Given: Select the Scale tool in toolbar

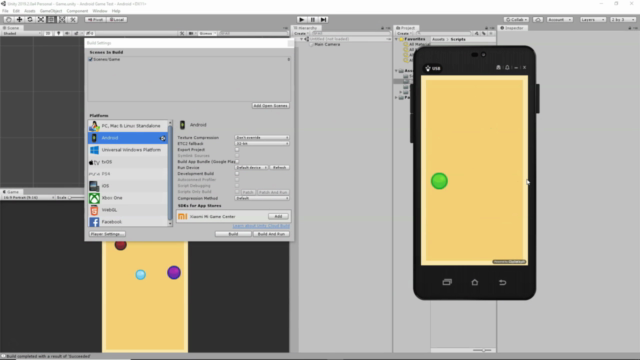Looking at the screenshot, I should tap(41, 20).
